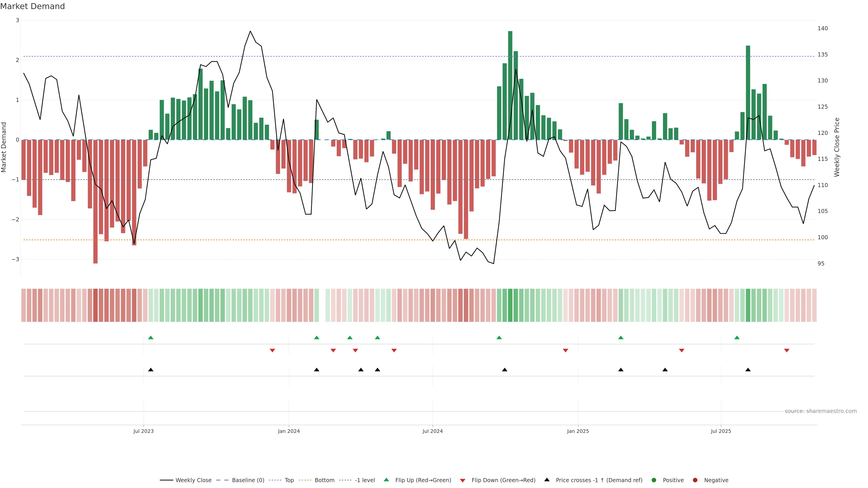Click the darkest green heatmap cell
This screenshot has width=868, height=488.
point(510,305)
